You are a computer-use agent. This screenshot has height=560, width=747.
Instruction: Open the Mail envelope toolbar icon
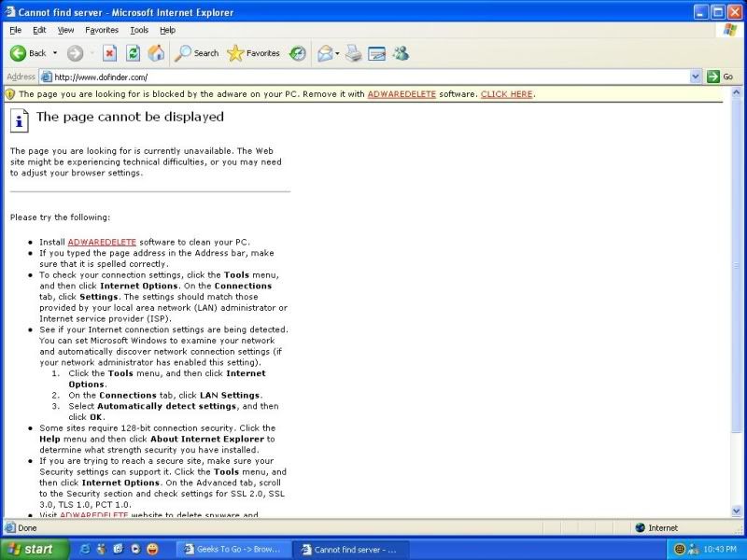pyautogui.click(x=325, y=53)
